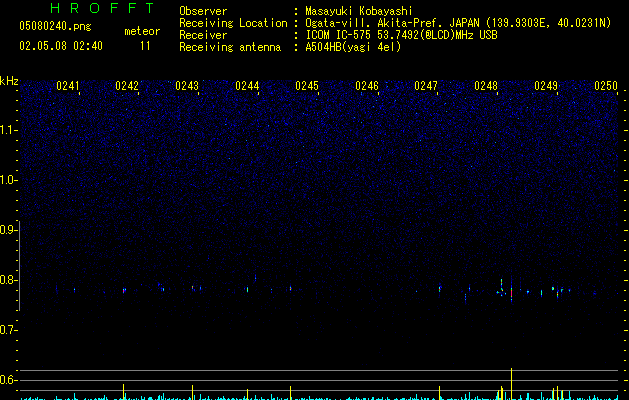The image size is (629, 400).
Task: Click the 0.8 kHz axis label
Action: 8,280
